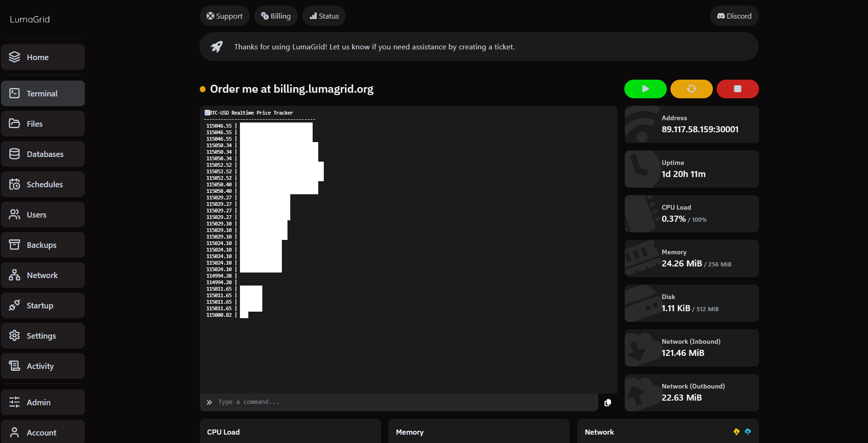Click the Backups archive icon
This screenshot has height=443, width=868.
14,245
